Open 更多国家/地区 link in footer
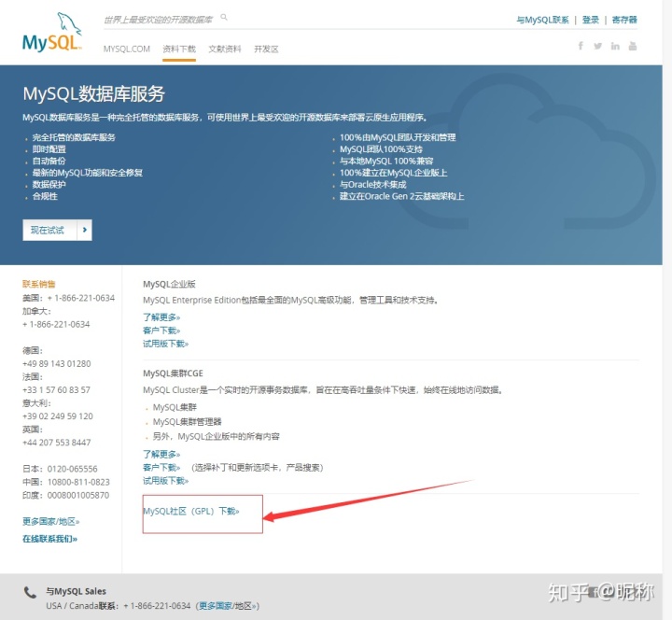Image resolution: width=672 pixels, height=620 pixels. (x=227, y=606)
